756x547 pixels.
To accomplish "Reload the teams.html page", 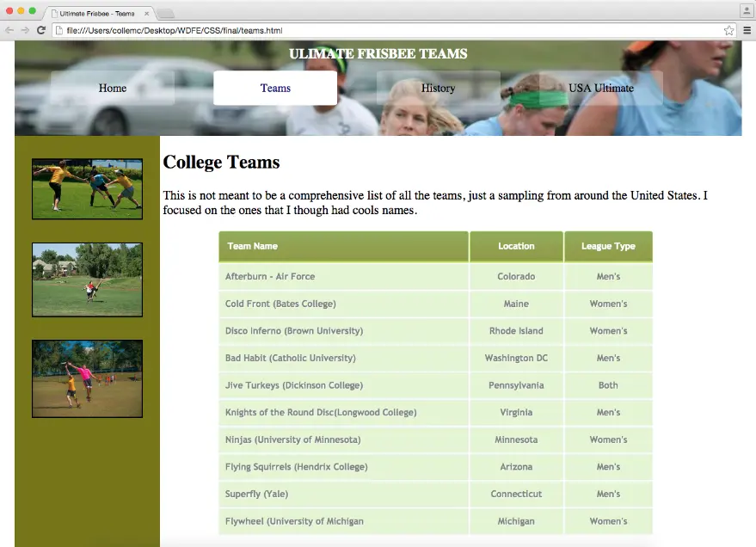I will 41,28.
